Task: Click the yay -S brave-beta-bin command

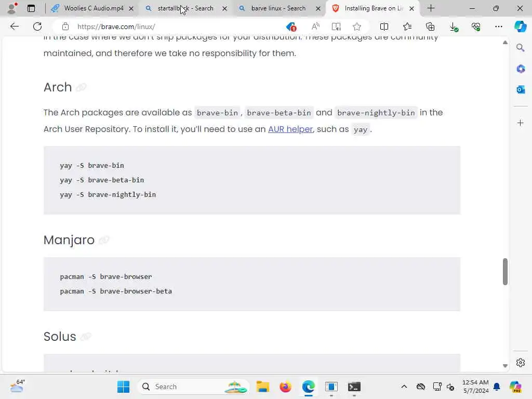Action: click(x=102, y=180)
